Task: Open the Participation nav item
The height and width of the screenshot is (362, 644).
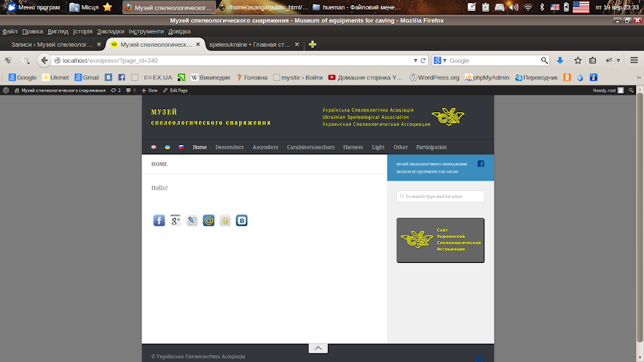Action: pos(431,147)
